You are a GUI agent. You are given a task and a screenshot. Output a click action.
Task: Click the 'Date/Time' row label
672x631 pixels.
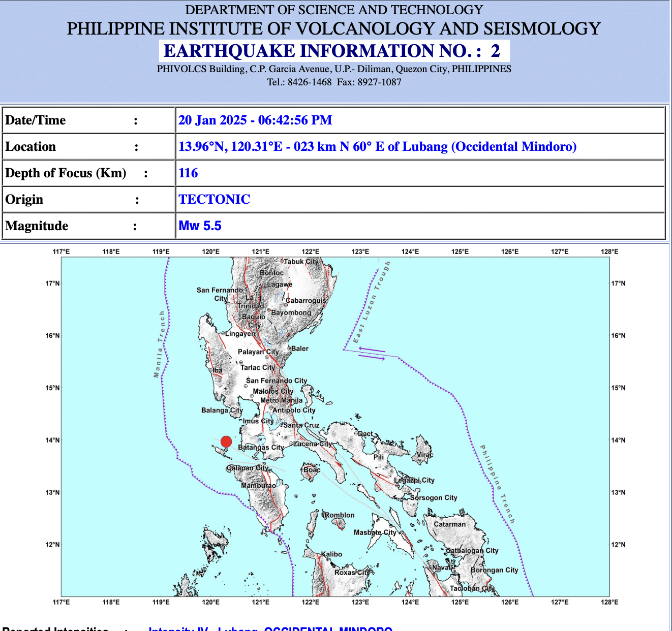point(36,120)
